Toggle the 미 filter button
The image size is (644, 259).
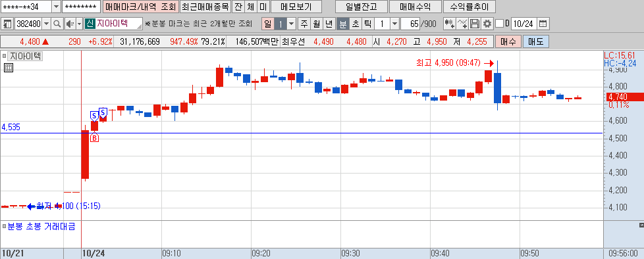[x=263, y=7]
